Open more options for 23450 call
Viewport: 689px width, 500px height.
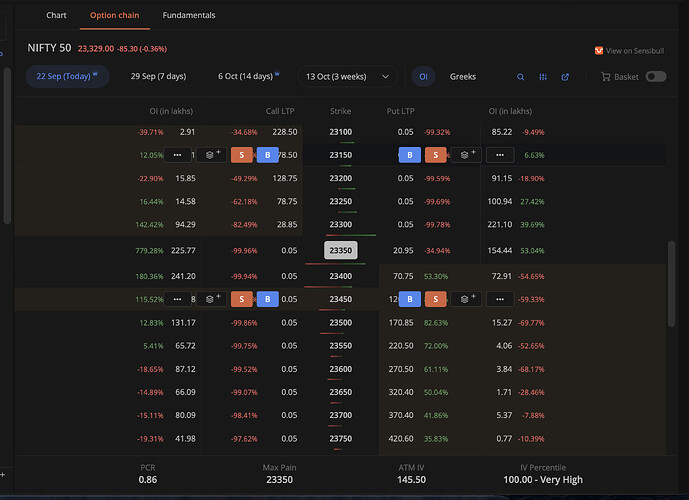[178, 299]
